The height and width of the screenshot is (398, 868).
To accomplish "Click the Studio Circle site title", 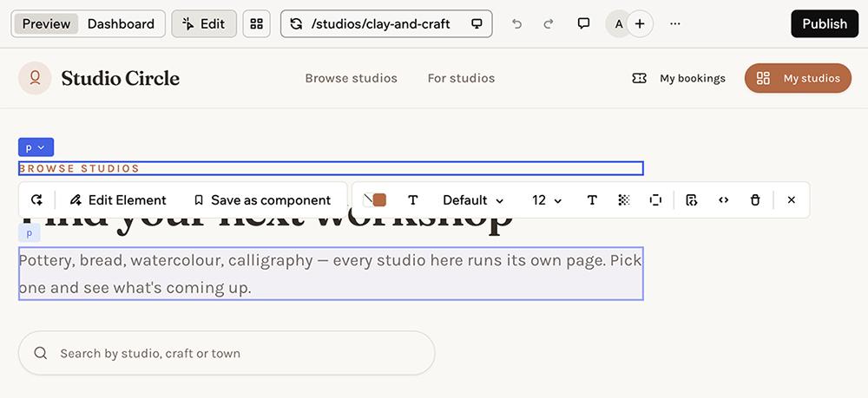I will pos(120,79).
